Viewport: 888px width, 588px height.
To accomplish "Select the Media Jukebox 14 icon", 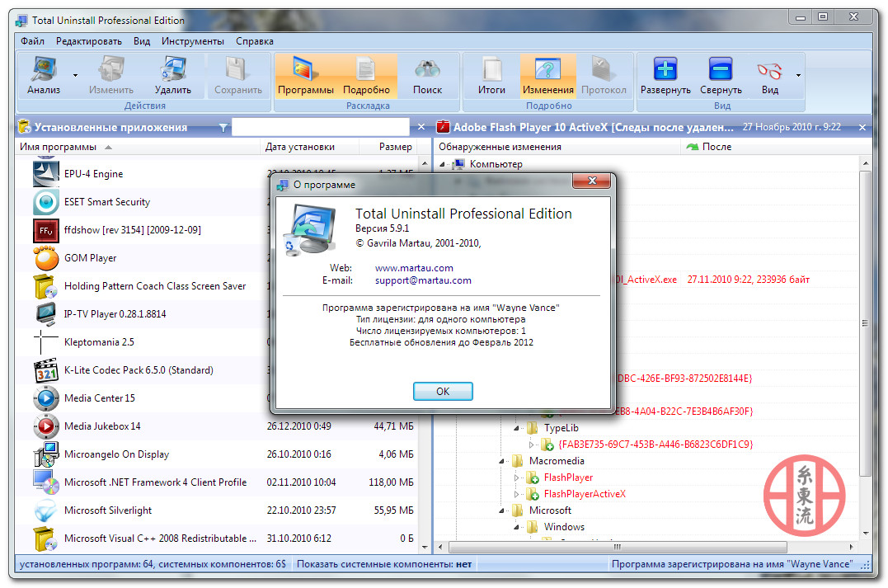I will coord(46,426).
